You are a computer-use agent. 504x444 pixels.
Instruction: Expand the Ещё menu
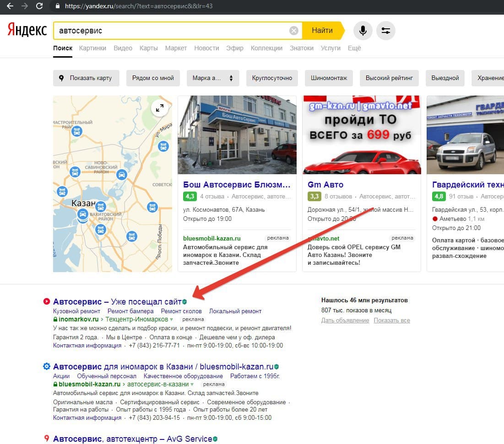(354, 48)
